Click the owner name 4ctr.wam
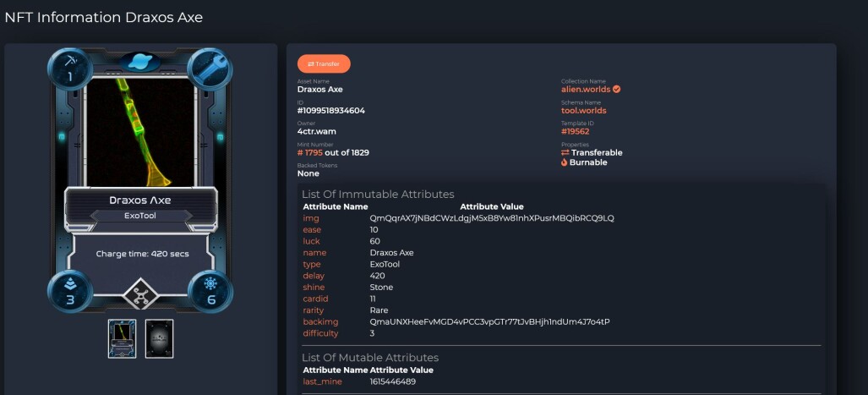The width and height of the screenshot is (868, 395). click(317, 132)
